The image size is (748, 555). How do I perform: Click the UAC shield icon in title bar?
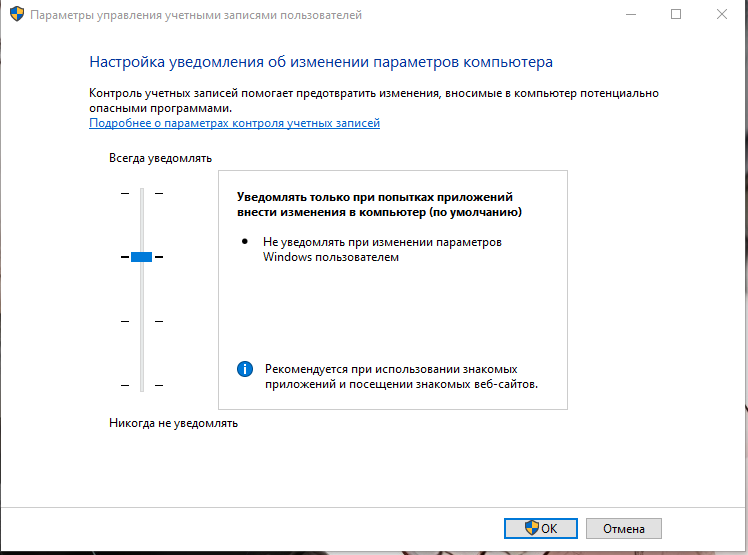13,15
